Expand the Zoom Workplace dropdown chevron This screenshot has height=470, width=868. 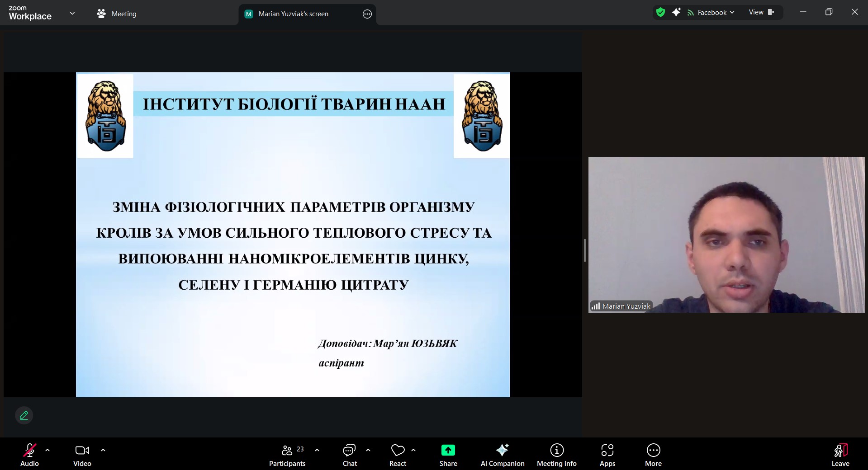(72, 14)
